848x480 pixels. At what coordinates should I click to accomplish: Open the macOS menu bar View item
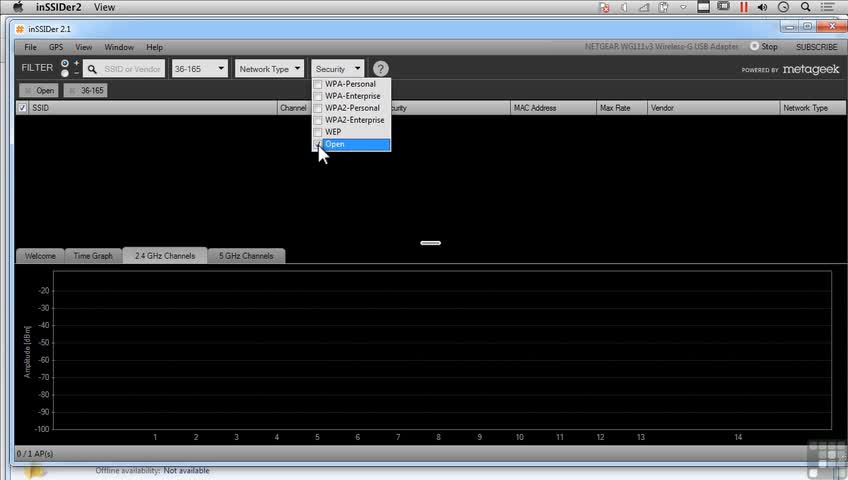click(104, 7)
